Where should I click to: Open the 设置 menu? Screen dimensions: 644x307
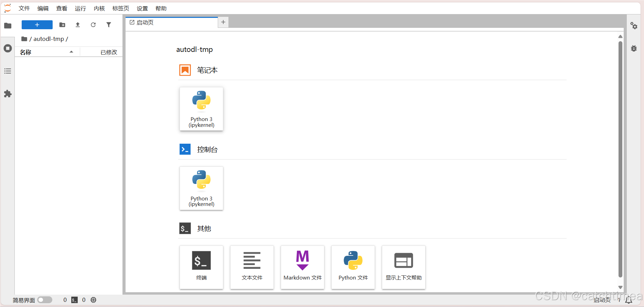pyautogui.click(x=142, y=8)
